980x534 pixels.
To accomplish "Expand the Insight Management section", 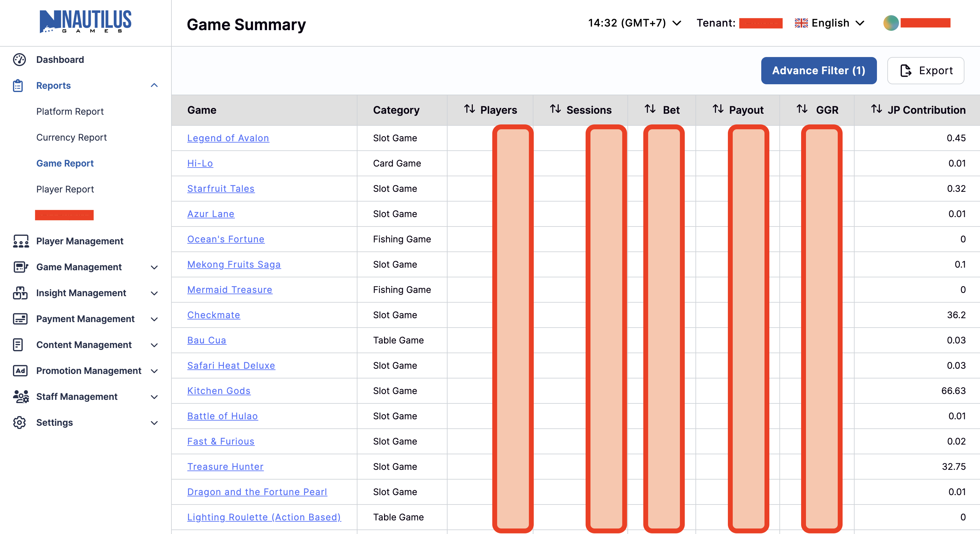I will pyautogui.click(x=154, y=293).
